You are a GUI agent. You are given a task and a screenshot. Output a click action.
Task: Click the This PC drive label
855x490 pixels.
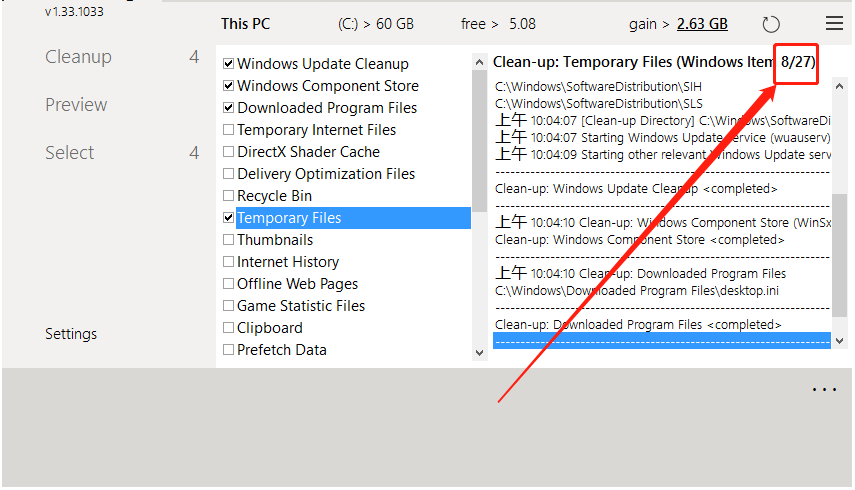(x=246, y=24)
